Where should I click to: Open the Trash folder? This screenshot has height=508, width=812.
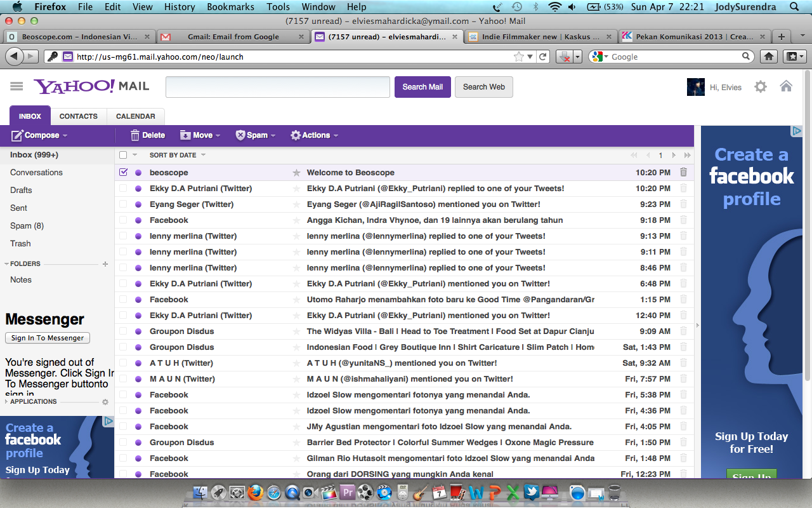coord(20,244)
